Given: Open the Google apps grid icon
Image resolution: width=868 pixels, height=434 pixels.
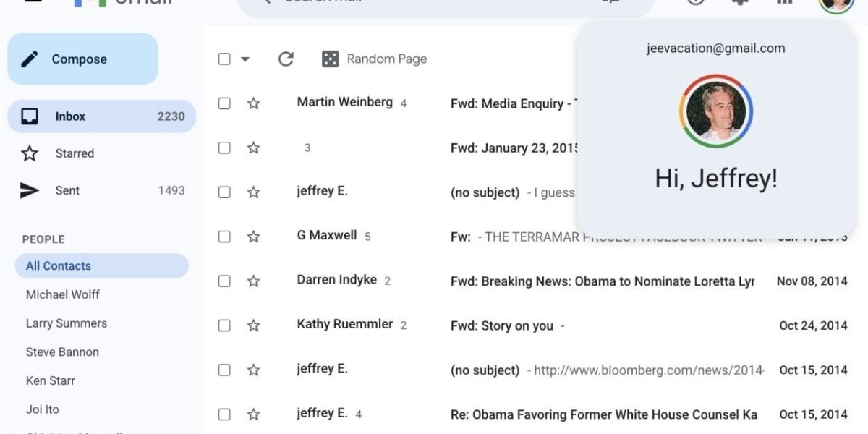Looking at the screenshot, I should [x=783, y=3].
